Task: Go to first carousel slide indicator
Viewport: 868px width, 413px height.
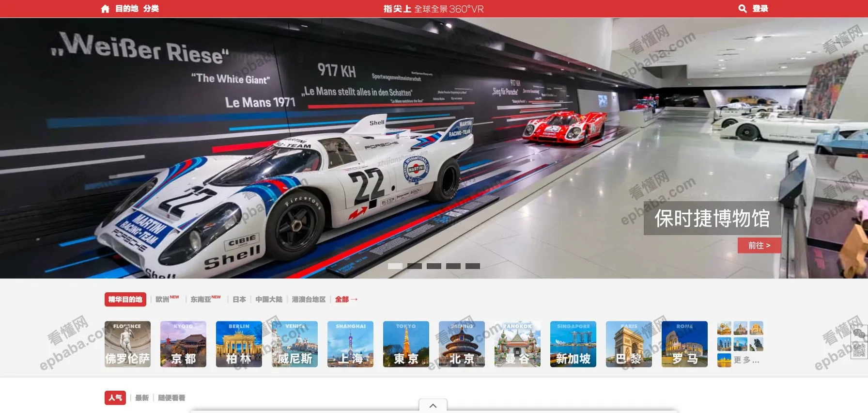Action: click(395, 266)
